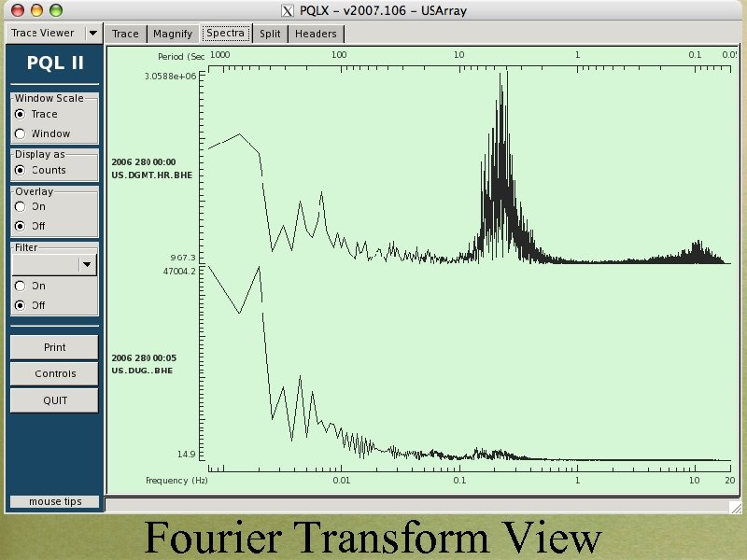Select the Spectra tab
Screen dimensions: 747x560
[x=226, y=33]
